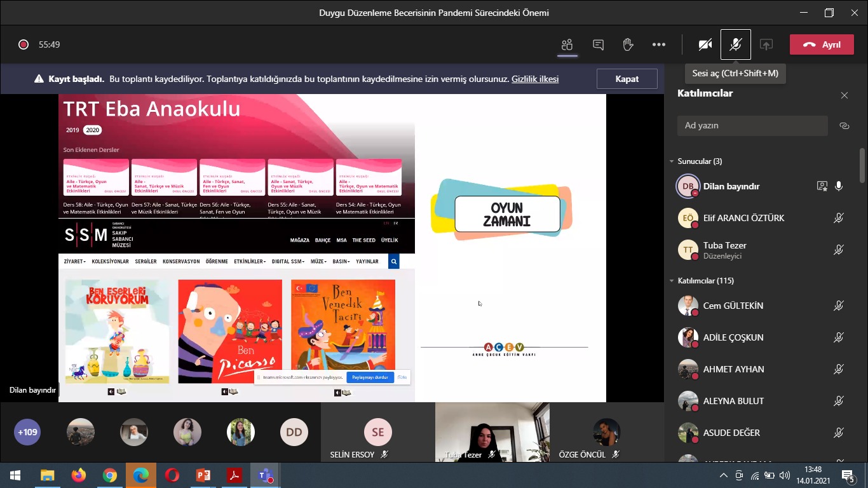The height and width of the screenshot is (488, 868).
Task: Open the KOLEKSİYONLAR menu item
Action: coord(111,261)
